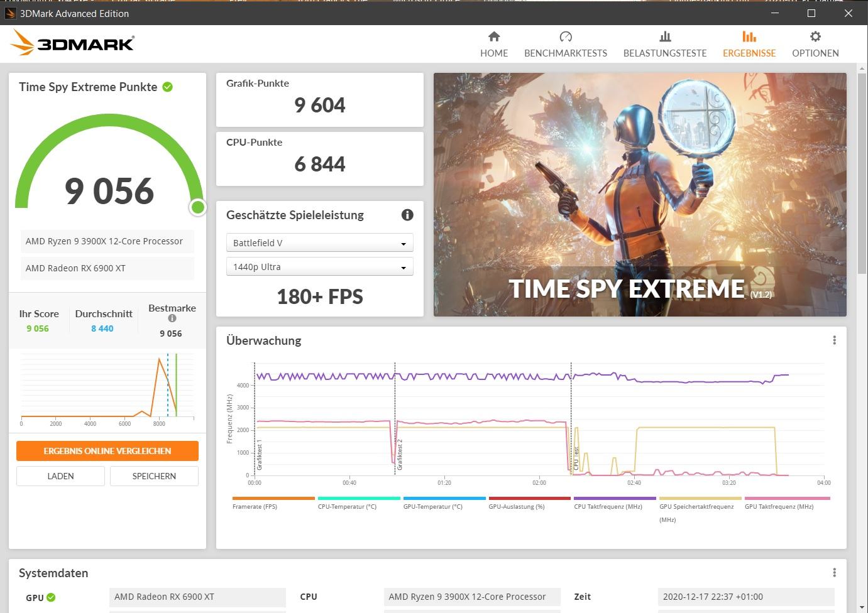This screenshot has width=868, height=613.
Task: Click the CPU test marker line in chart
Action: point(571,418)
